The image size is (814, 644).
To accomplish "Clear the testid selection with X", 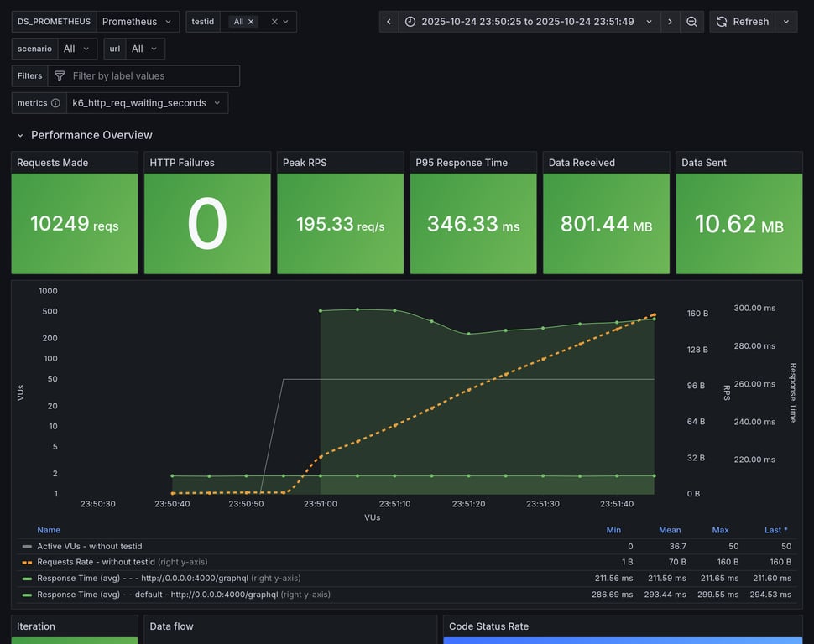I will [274, 22].
